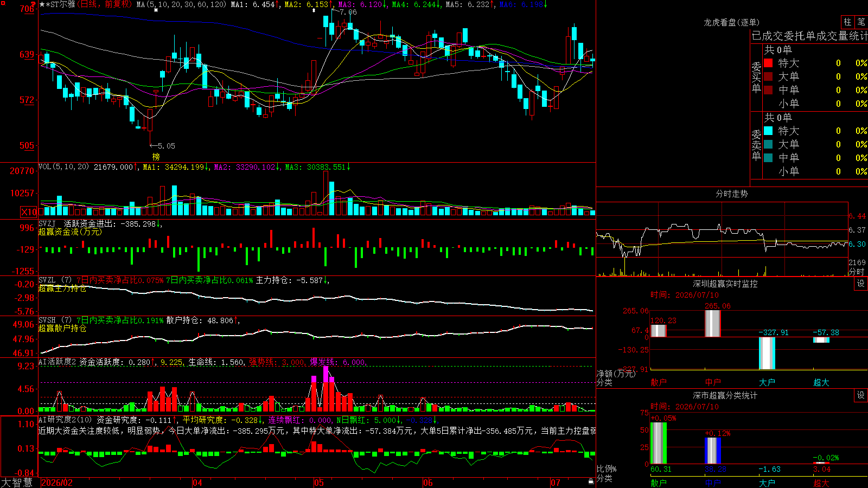Click the 龙虎看盘(逐单) panel title

pyautogui.click(x=732, y=22)
